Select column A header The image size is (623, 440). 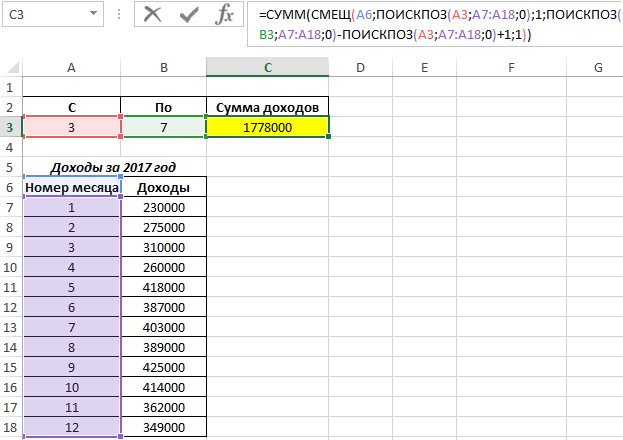(71, 67)
